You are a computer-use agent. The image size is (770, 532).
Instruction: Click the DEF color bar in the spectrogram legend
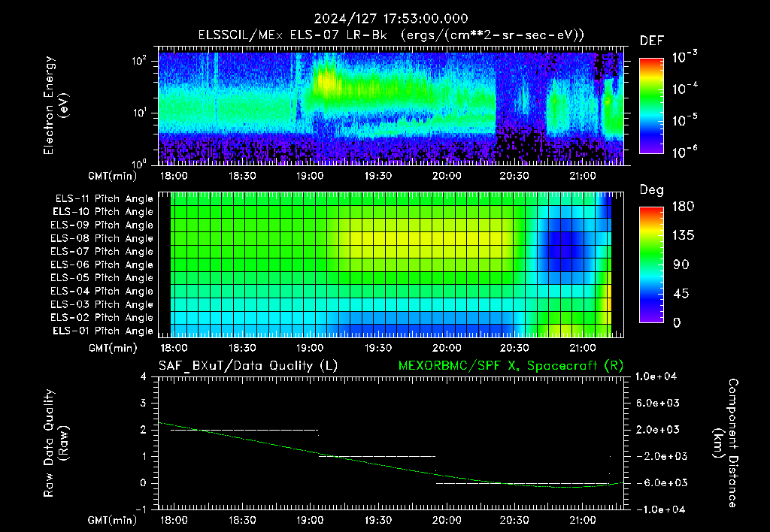651,105
